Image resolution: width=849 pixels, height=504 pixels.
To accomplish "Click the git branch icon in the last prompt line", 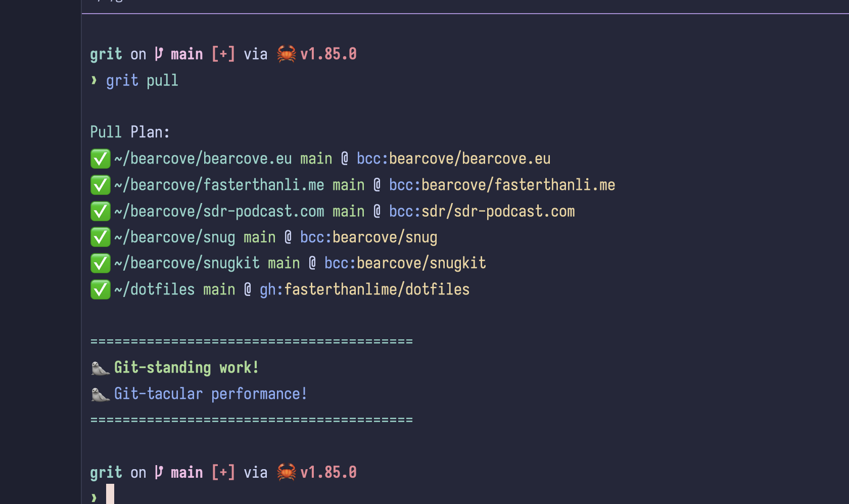I will (159, 472).
